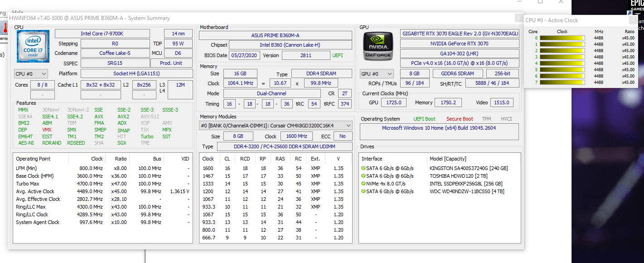Click the tRFC timing value 374
The width and height of the screenshot is (644, 263).
click(345, 104)
